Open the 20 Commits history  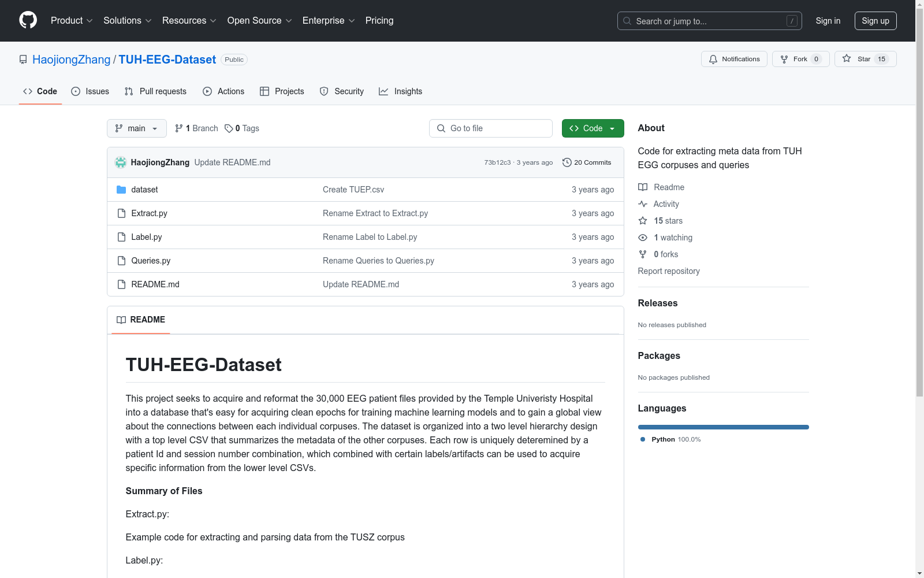(x=587, y=162)
